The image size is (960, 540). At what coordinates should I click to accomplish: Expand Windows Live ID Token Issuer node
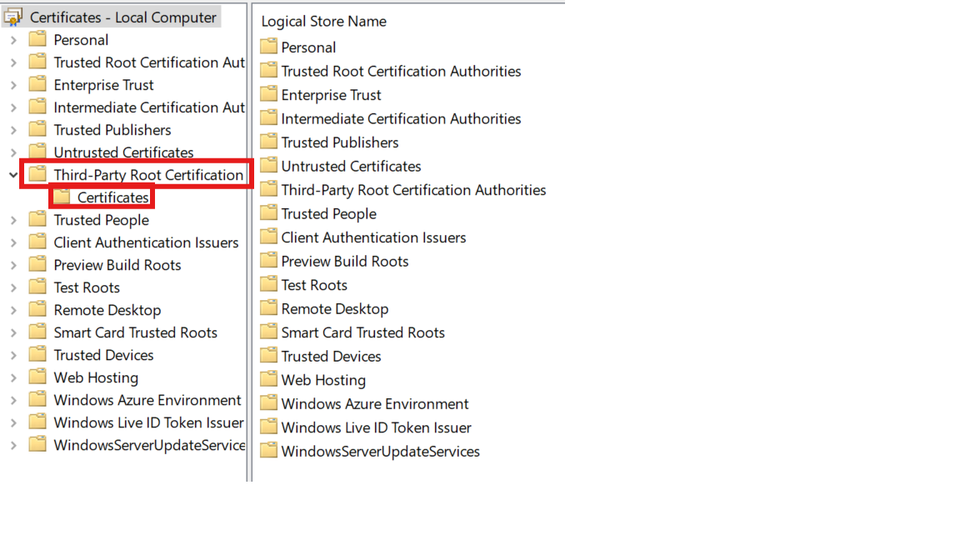click(13, 423)
